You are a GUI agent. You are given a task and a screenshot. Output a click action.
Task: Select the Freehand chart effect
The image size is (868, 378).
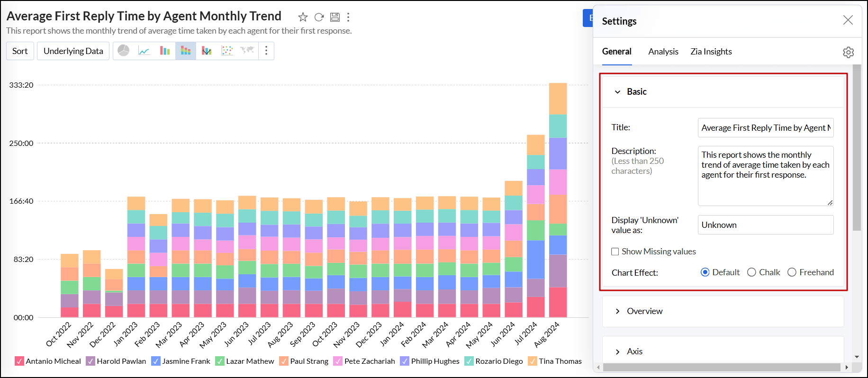[792, 272]
